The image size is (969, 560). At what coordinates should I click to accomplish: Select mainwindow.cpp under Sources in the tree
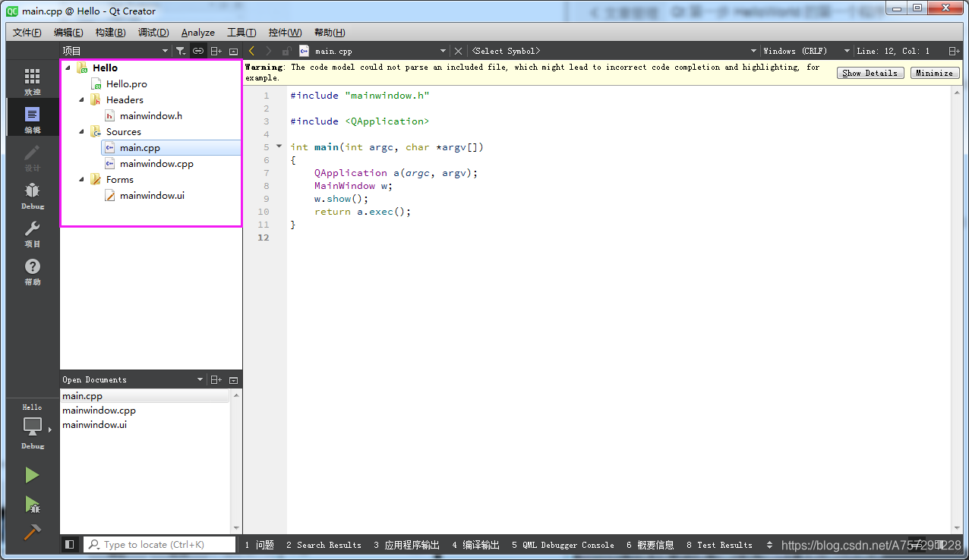(x=156, y=163)
